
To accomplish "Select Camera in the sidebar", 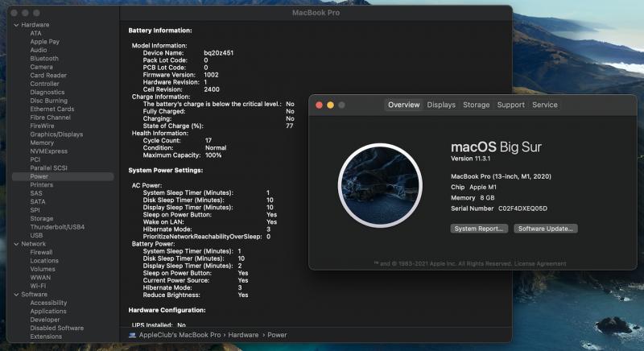I will pyautogui.click(x=41, y=67).
